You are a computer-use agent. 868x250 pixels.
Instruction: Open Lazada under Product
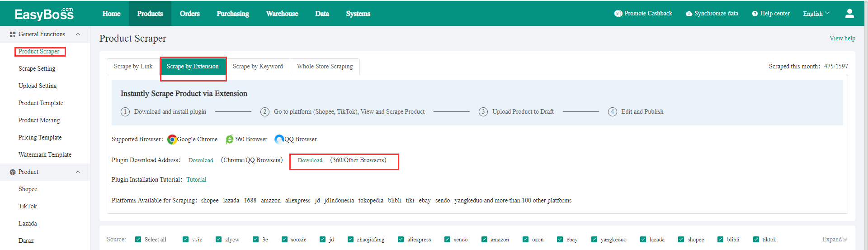tap(28, 224)
